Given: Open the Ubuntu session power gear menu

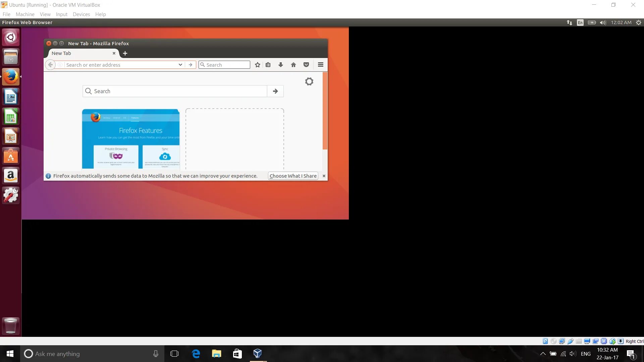Looking at the screenshot, I should 639,22.
